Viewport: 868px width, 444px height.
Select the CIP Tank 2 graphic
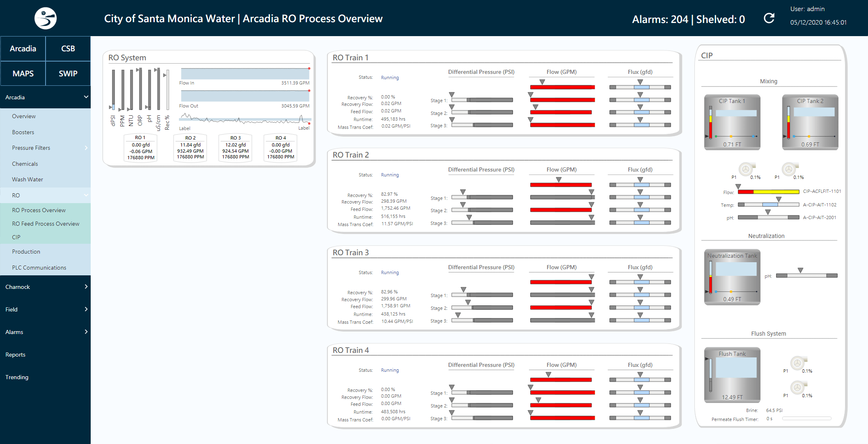[x=810, y=122]
